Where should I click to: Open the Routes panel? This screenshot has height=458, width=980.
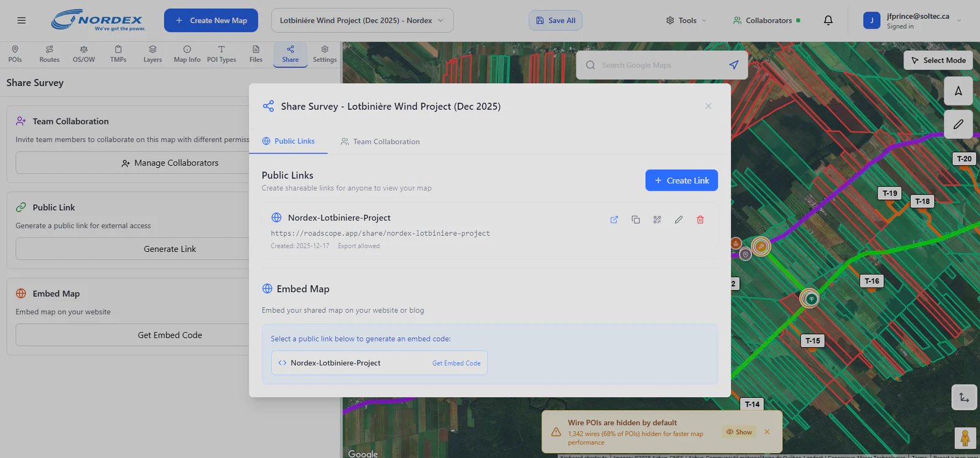click(x=50, y=54)
